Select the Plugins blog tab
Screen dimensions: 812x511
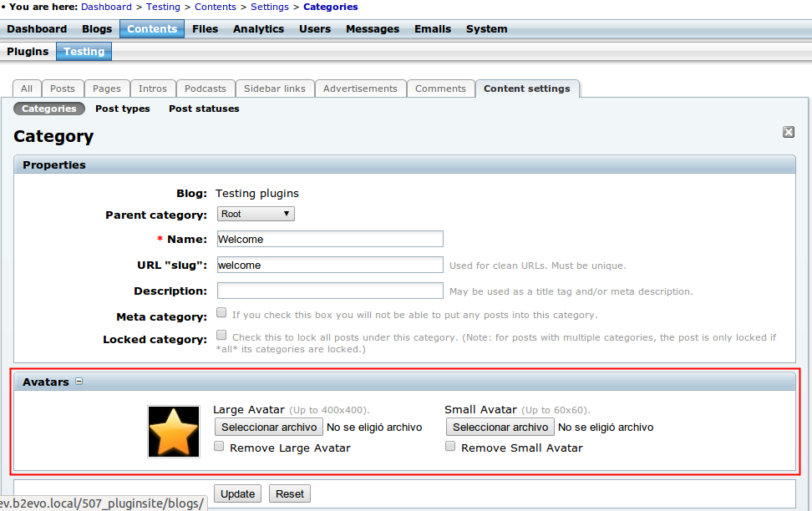28,51
